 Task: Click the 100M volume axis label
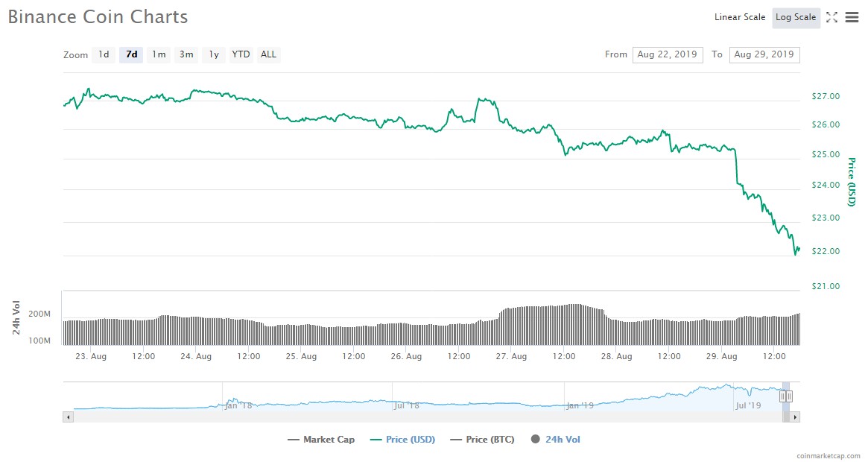[x=39, y=341]
